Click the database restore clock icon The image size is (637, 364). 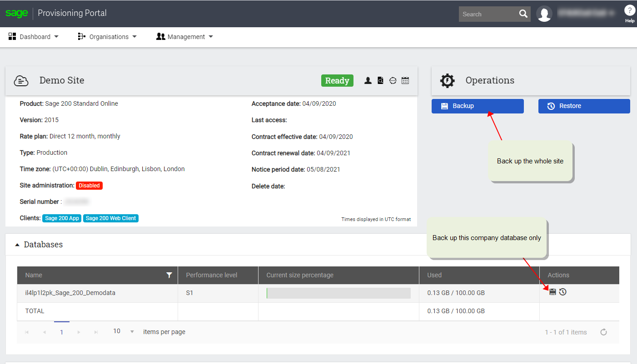point(562,292)
